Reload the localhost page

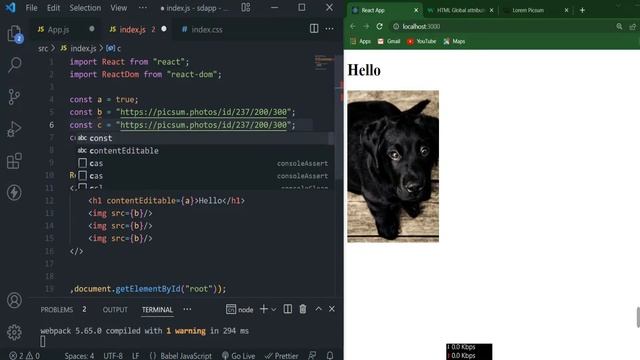pos(380,27)
